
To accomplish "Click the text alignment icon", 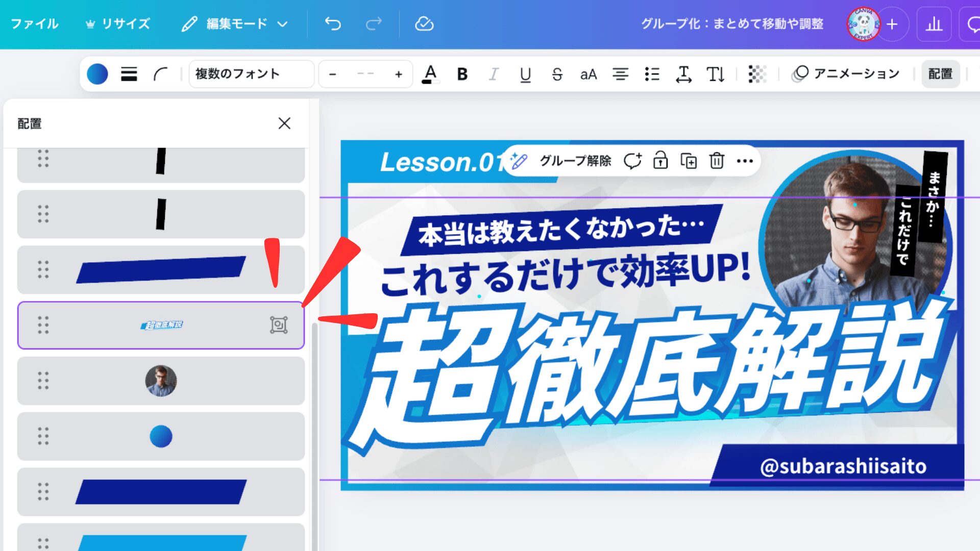I will [620, 74].
